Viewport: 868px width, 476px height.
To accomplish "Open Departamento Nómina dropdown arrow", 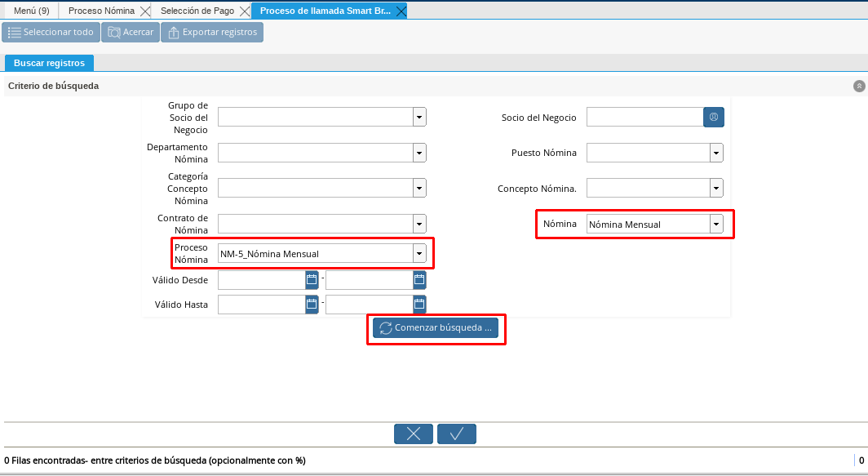I will [x=419, y=153].
